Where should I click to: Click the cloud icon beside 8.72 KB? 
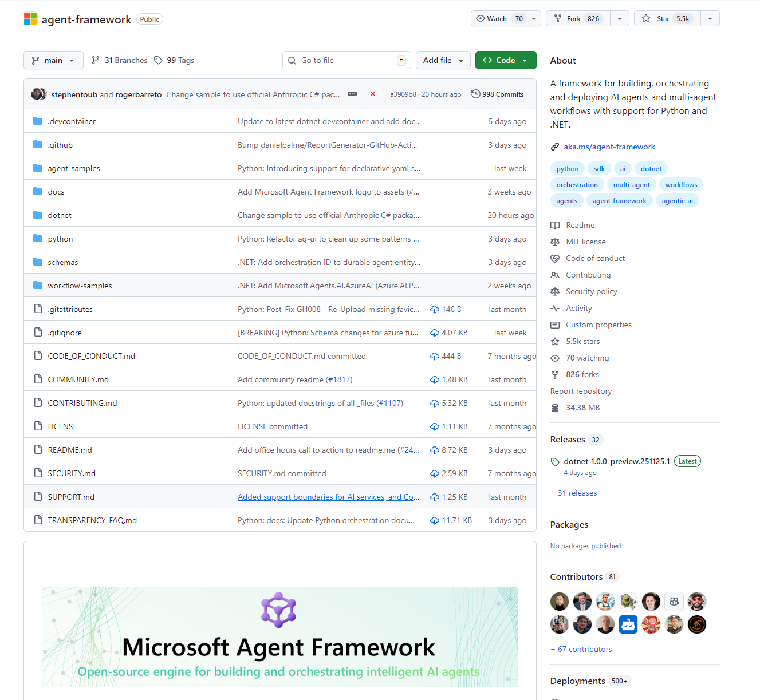[x=435, y=450]
